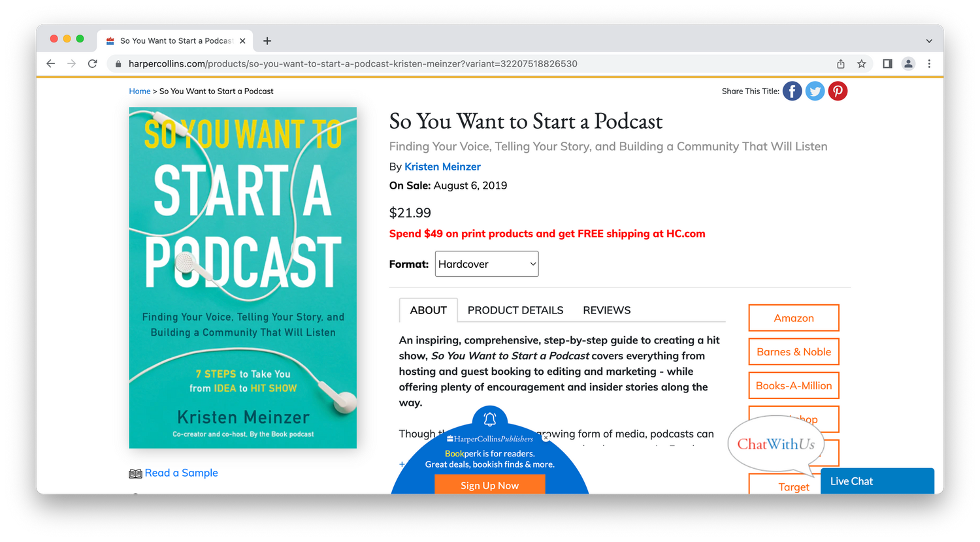
Task: Focus the browser address bar
Action: click(x=470, y=63)
